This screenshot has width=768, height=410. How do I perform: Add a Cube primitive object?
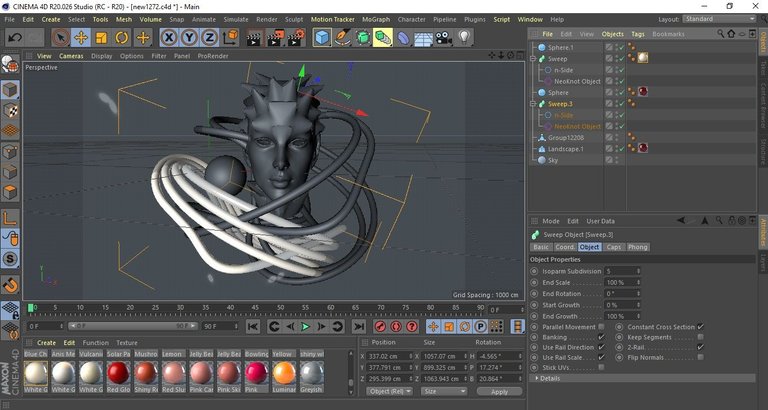(322, 38)
